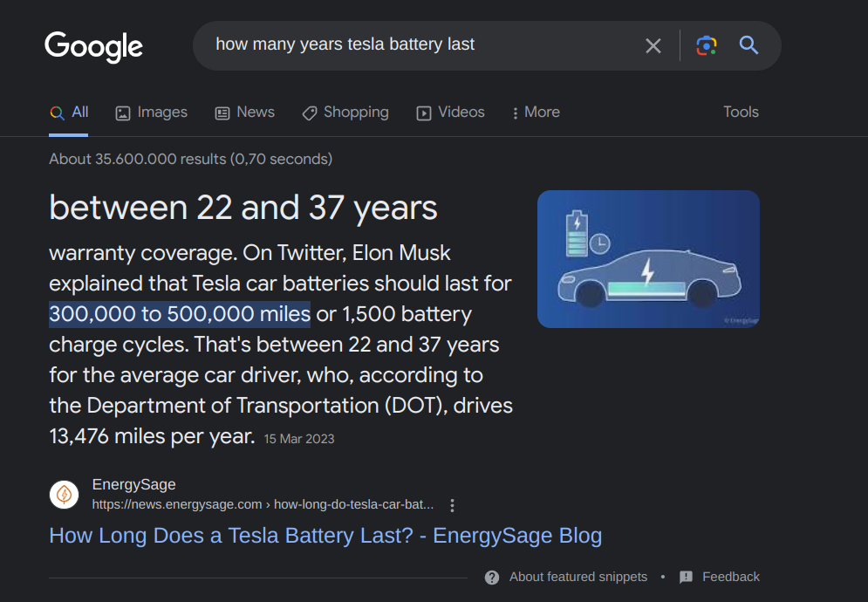Click the Feedback flag icon
This screenshot has height=602, width=868.
click(x=686, y=577)
